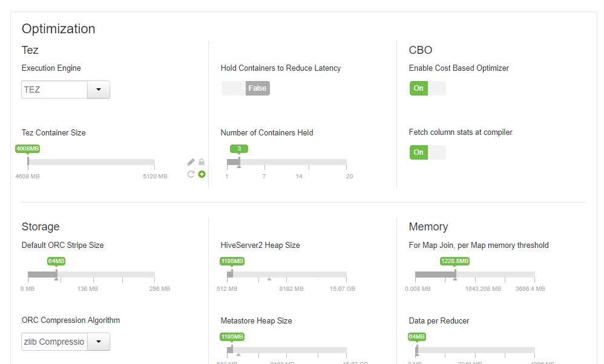Click recommended-value triangle under Number of Containers Held

click(x=238, y=167)
